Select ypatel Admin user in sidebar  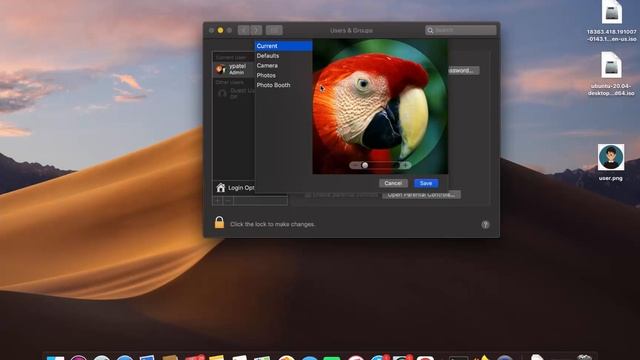coord(234,69)
